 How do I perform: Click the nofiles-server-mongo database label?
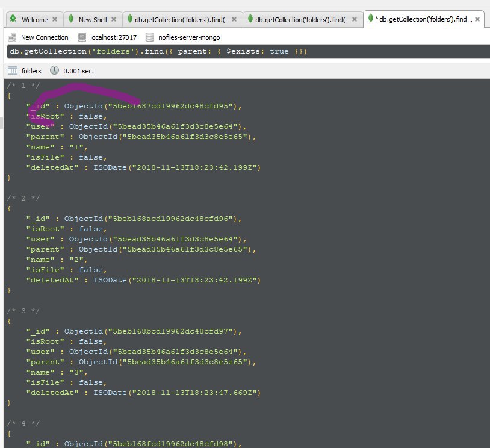click(189, 37)
